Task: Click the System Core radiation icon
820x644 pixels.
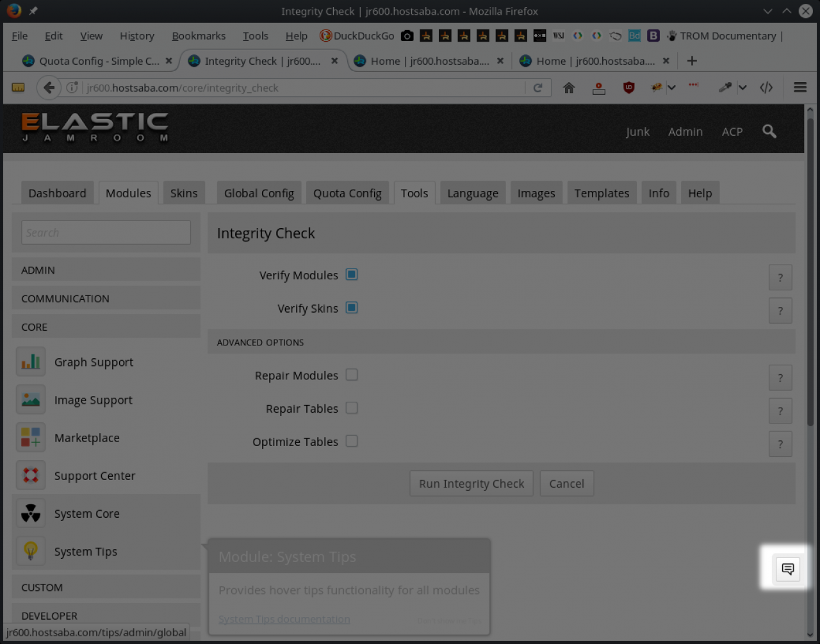Action: tap(30, 514)
